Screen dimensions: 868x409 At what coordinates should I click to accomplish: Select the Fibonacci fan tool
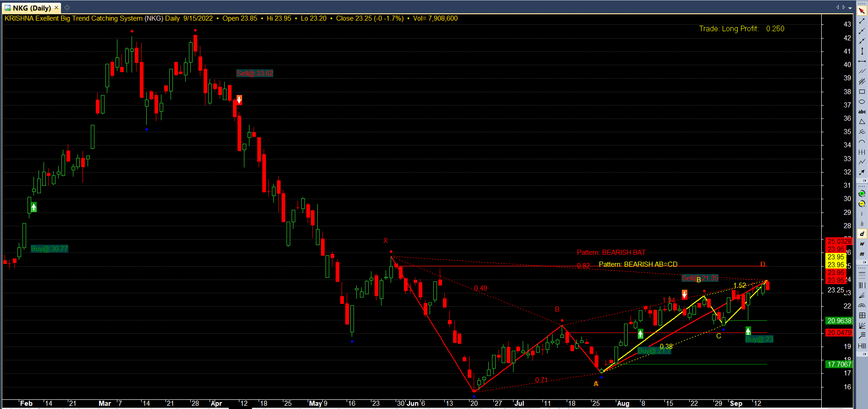point(862,295)
